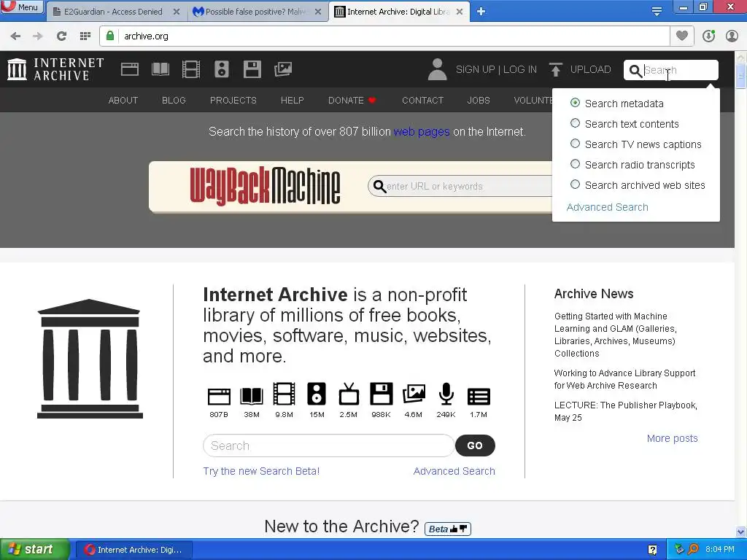Click the Internet Archive logo in the header

click(x=55, y=69)
